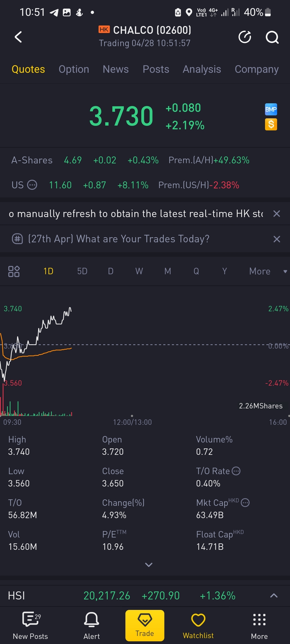Viewport: 290px width, 644px height.
Task: Expand the HSI index bar
Action: 274,596
